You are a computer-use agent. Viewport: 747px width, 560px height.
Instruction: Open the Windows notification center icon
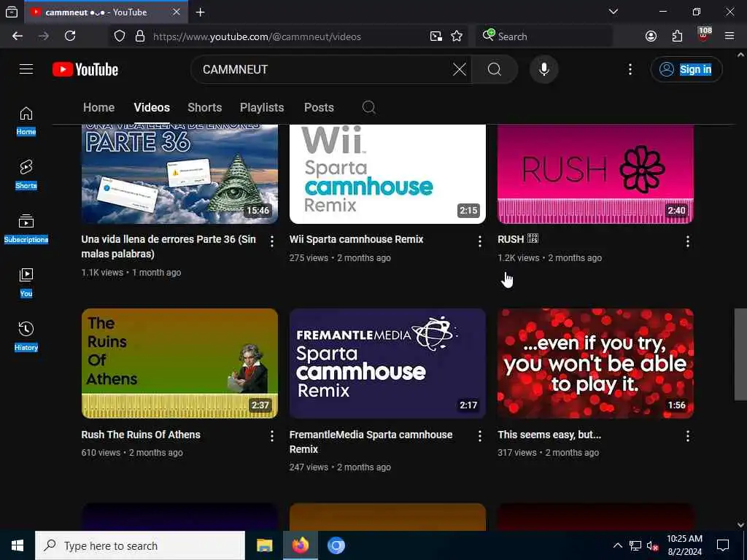tap(723, 545)
